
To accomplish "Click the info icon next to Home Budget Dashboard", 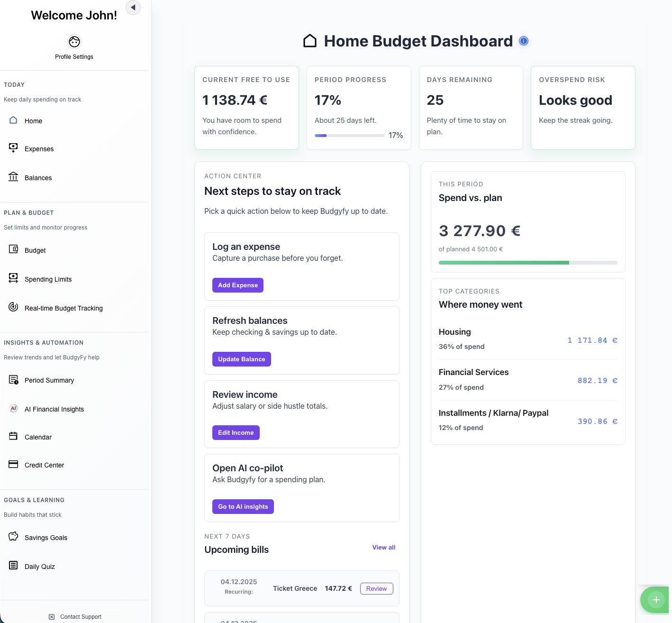I will 523,41.
